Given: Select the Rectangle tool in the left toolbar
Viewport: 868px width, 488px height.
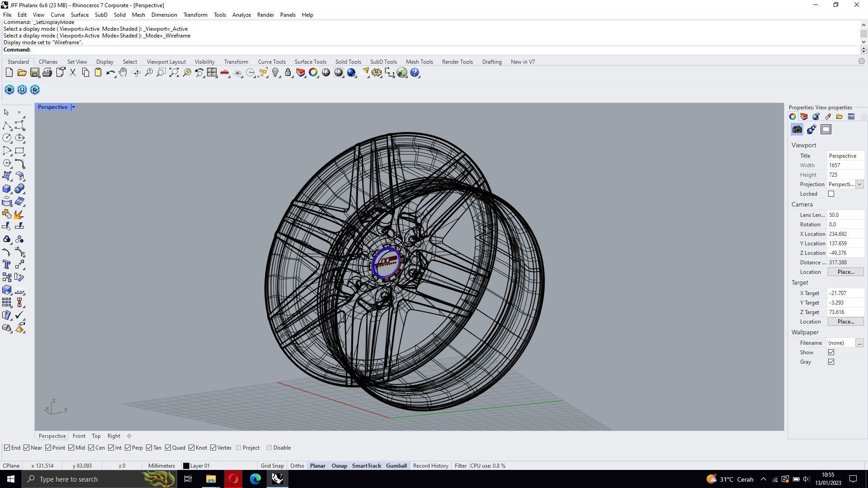Looking at the screenshot, I should tap(19, 150).
